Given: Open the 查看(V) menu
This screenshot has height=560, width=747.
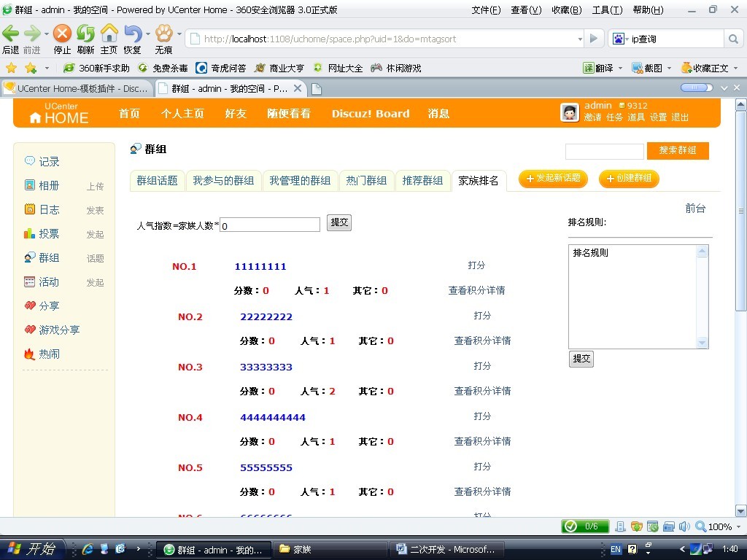Looking at the screenshot, I should pyautogui.click(x=526, y=10).
